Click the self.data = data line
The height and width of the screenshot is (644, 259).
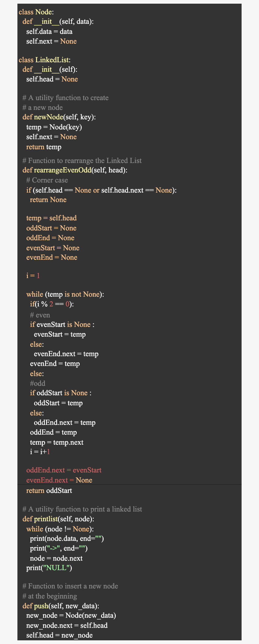click(49, 32)
